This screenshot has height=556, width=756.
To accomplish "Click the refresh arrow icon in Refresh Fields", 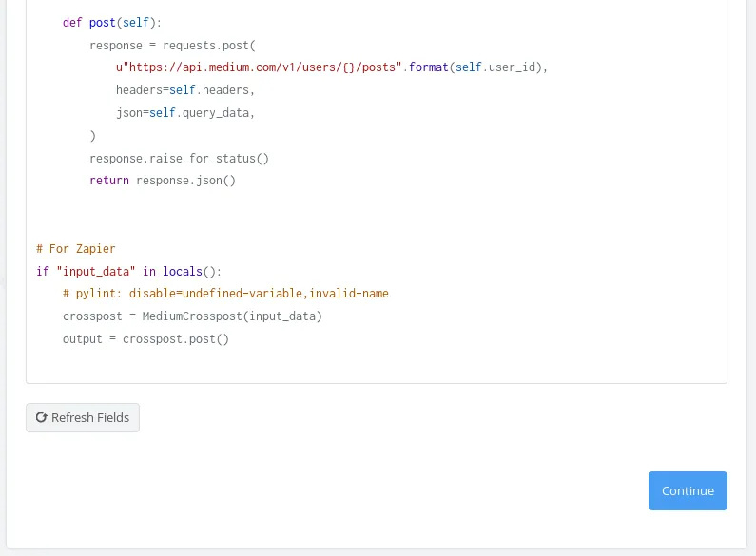I will [42, 417].
